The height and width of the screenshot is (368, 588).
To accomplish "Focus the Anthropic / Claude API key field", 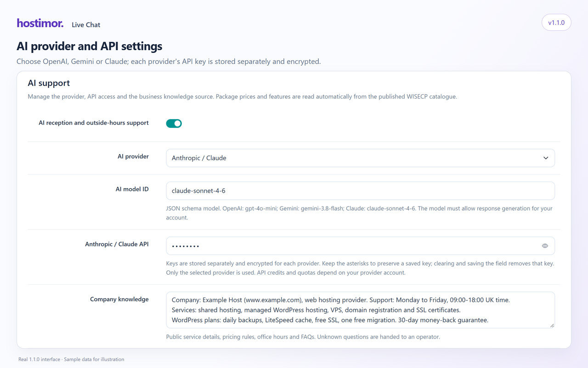I will (360, 246).
